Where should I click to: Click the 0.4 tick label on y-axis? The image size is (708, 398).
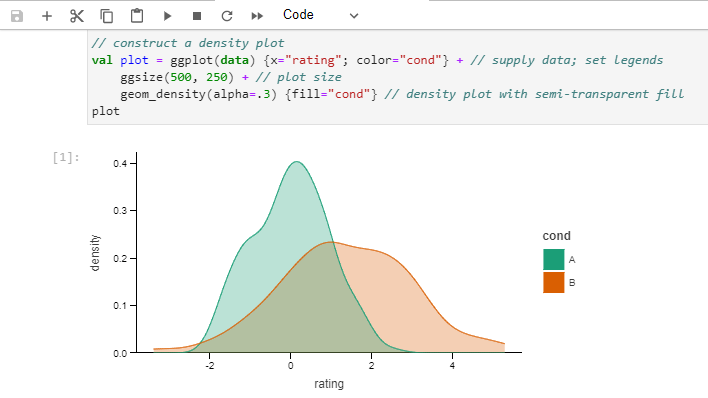coord(120,164)
